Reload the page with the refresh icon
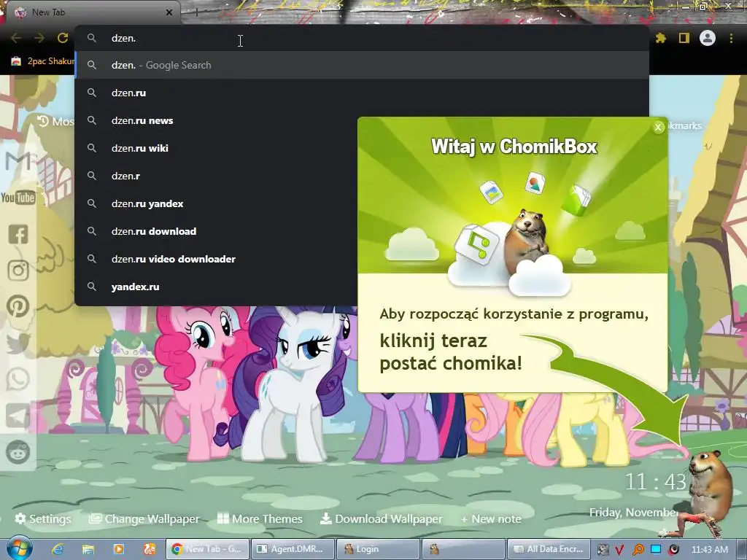Screen dimensions: 747x560 coord(63,38)
